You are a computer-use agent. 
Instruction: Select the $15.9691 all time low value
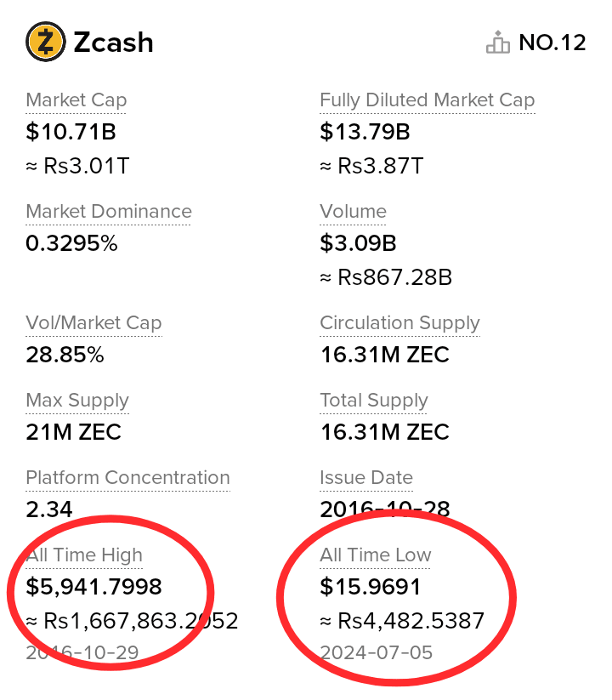[x=371, y=587]
